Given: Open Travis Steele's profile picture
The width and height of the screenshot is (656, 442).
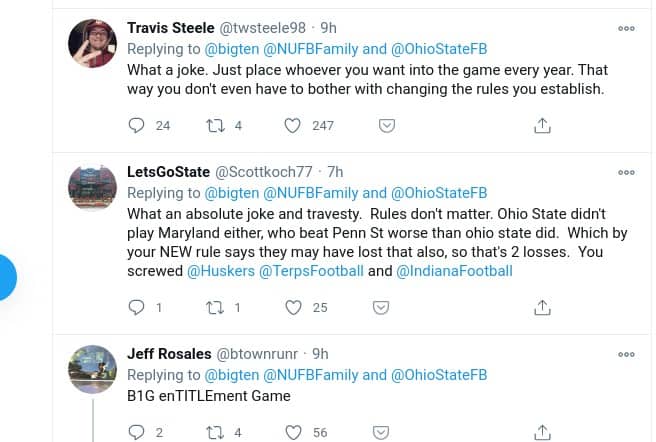Looking at the screenshot, I should pos(92,44).
